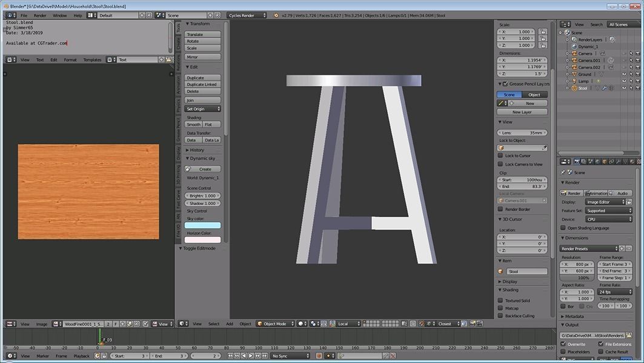Click the Duplicate Linked button
Viewport: 644px width, 363px height.
202,85
